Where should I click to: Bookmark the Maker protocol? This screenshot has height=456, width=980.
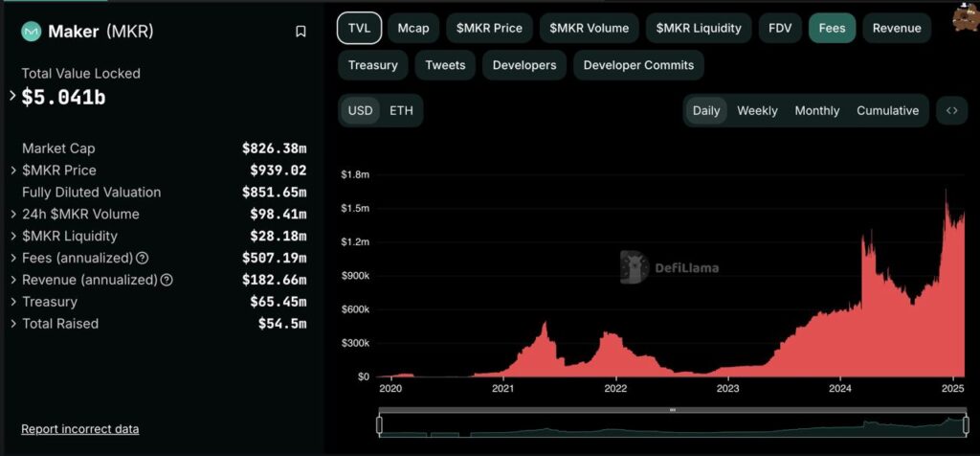[301, 32]
